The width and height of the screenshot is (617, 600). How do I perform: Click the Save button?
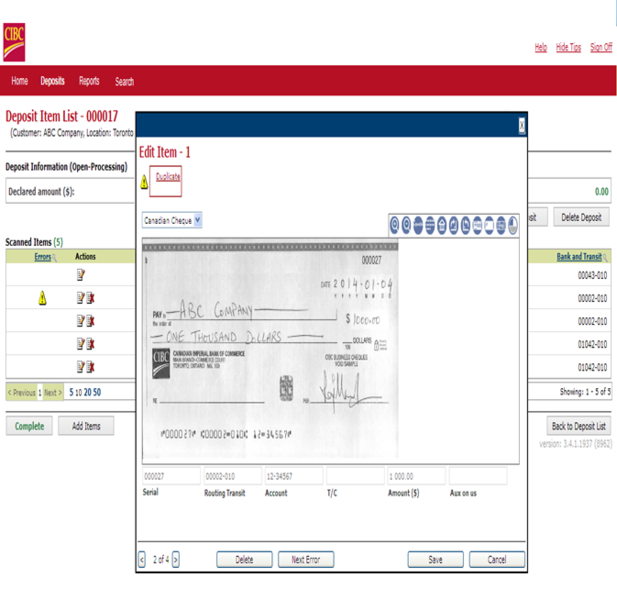[435, 559]
